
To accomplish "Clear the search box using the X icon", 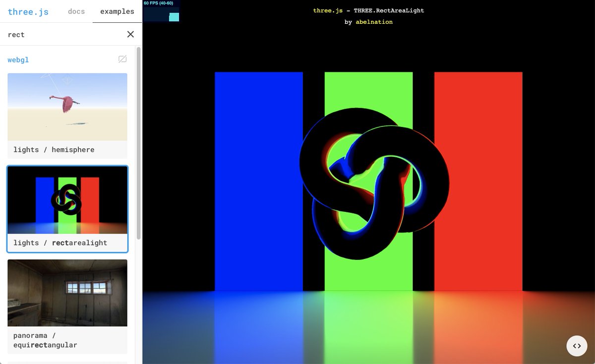I will pyautogui.click(x=130, y=34).
